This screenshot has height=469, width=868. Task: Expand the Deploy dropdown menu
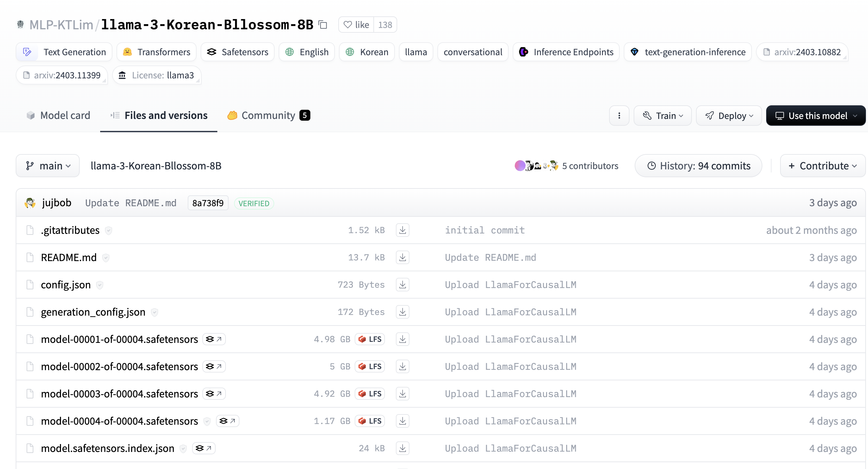click(x=729, y=116)
